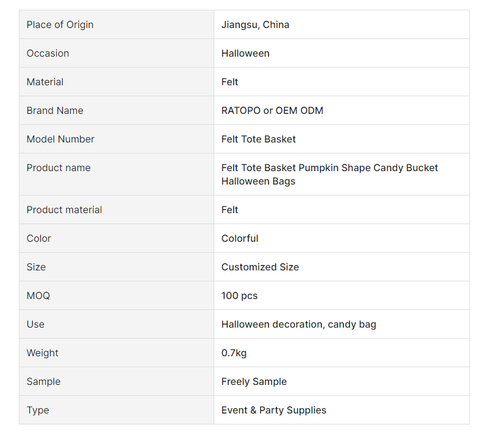
Task: Click the Colorful color value
Action: [x=240, y=239]
